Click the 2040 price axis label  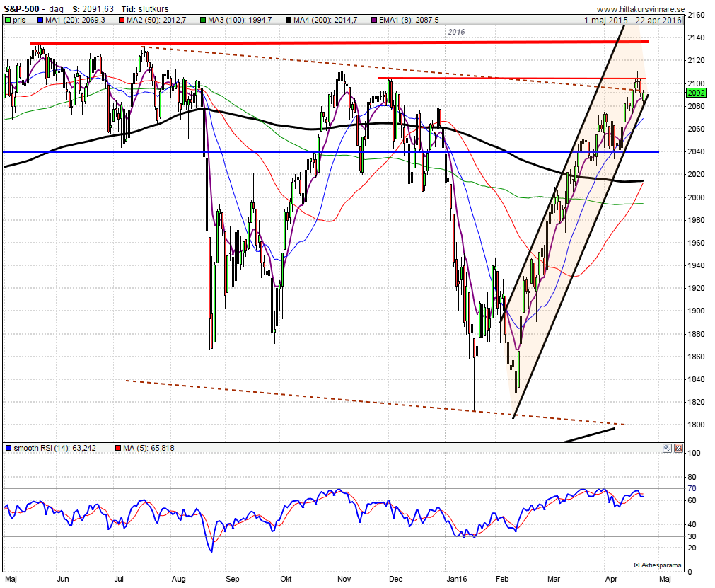(697, 151)
